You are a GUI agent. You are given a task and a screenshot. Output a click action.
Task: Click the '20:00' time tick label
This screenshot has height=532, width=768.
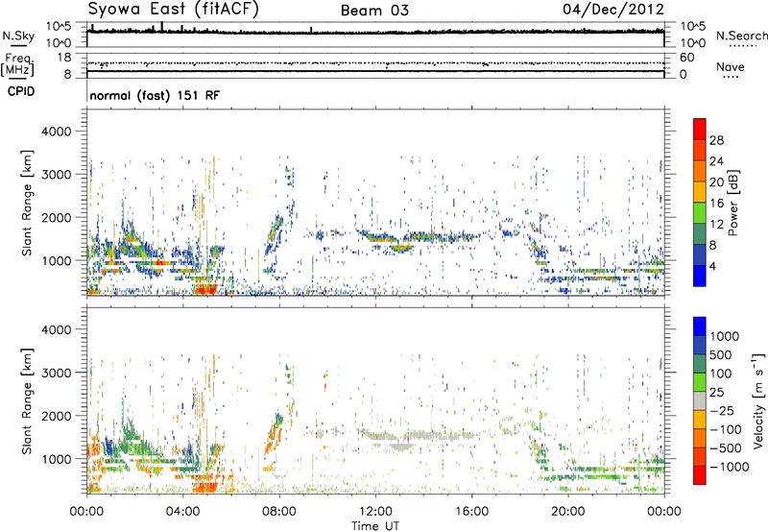pyautogui.click(x=567, y=512)
